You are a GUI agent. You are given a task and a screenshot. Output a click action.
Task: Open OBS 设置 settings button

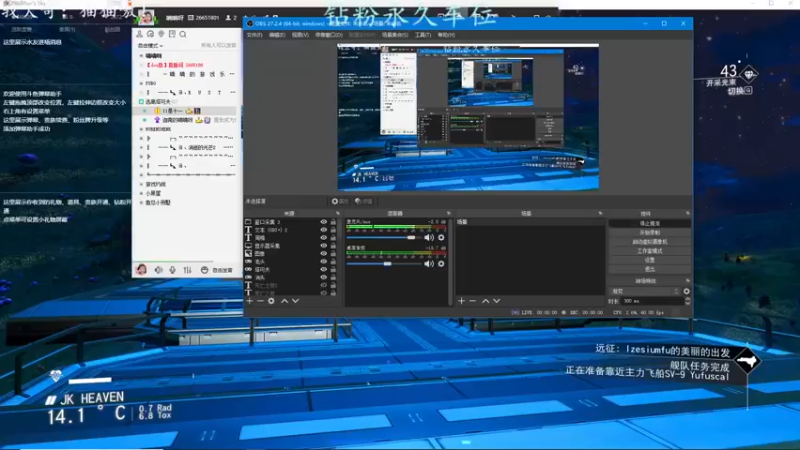click(649, 260)
